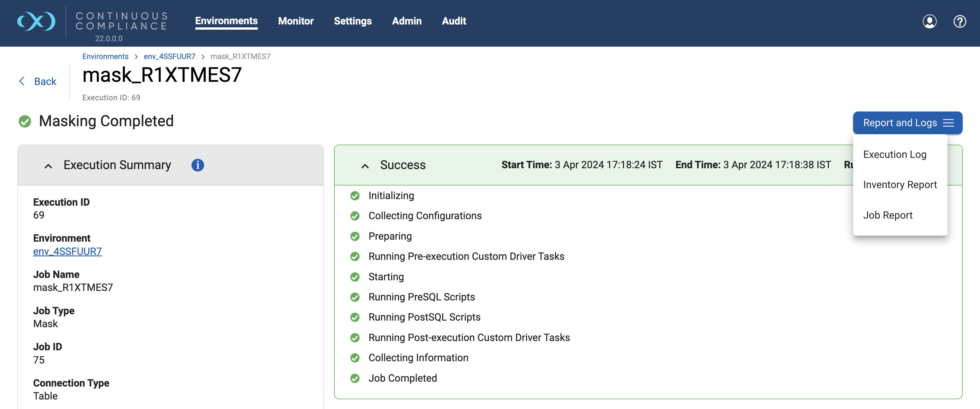This screenshot has width=980, height=409.
Task: Click the Continuous Compliance logo icon
Action: [36, 21]
